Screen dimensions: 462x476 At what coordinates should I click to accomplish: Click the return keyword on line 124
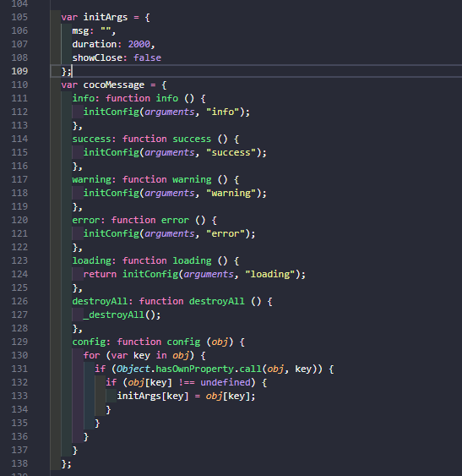[100, 274]
